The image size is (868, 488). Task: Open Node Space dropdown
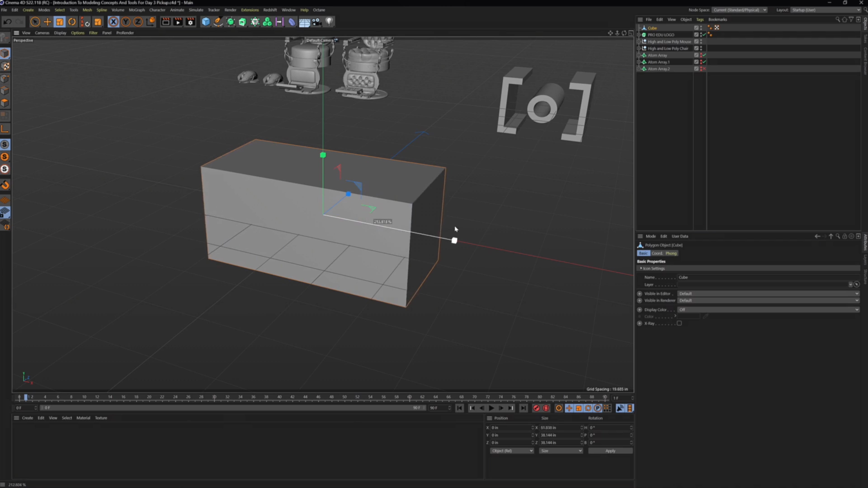739,10
